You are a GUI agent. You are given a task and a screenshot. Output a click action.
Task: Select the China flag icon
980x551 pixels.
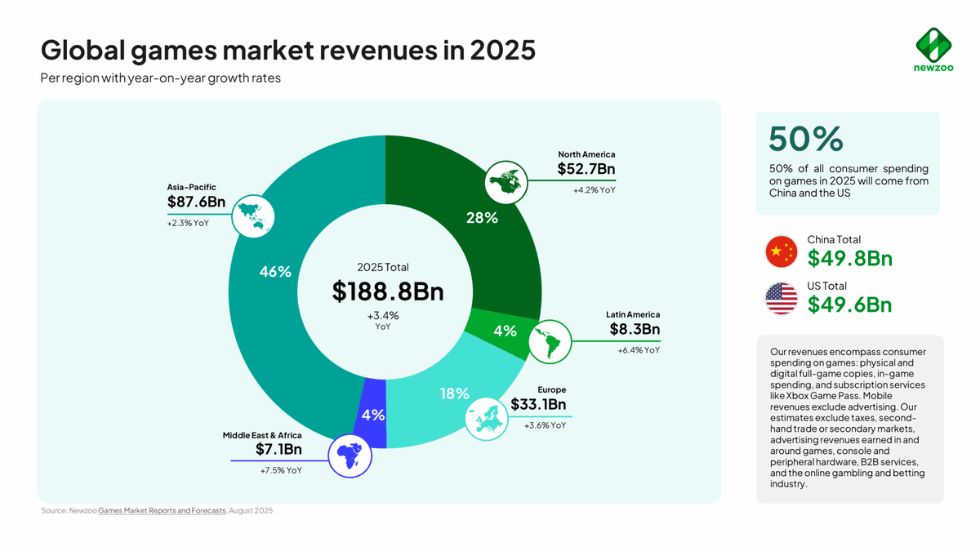point(781,252)
